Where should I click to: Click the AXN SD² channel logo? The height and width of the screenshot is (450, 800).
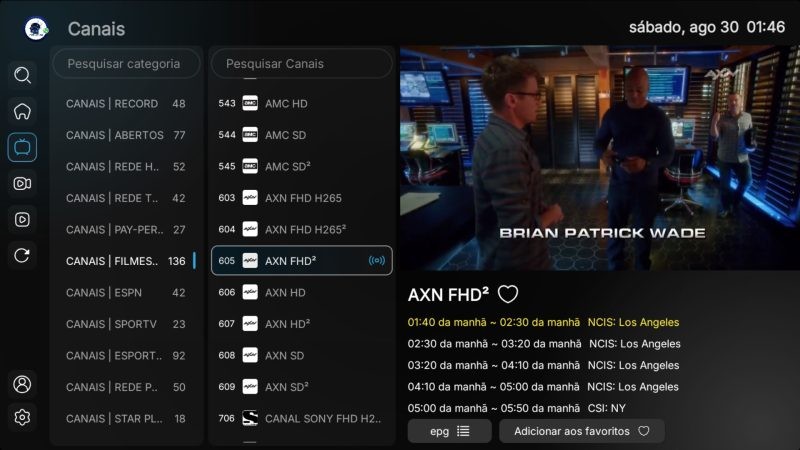(250, 387)
